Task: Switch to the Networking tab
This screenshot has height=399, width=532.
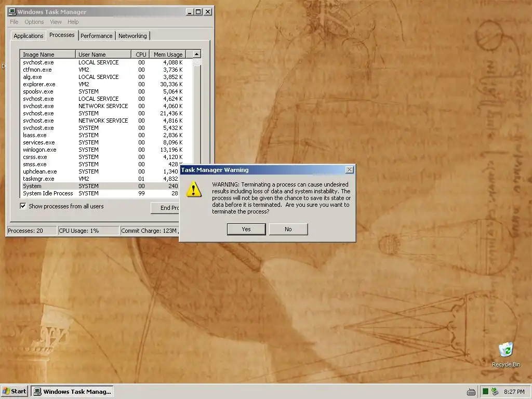Action: coord(132,36)
